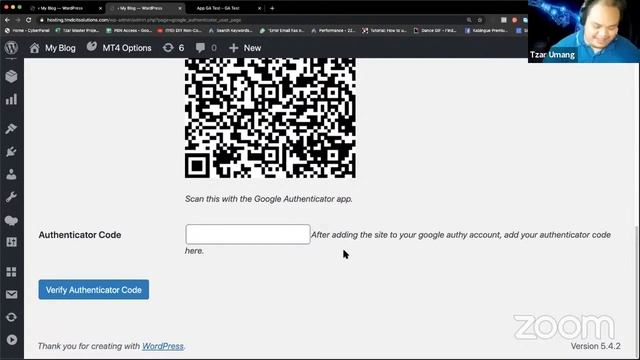Open the WordPress footer link

(163, 346)
